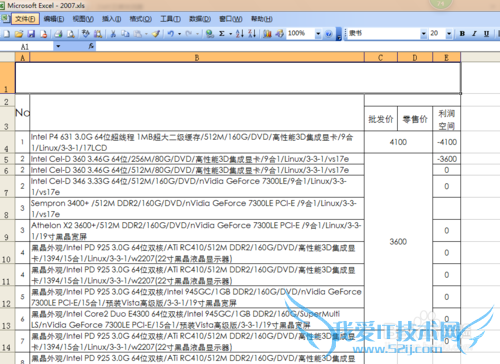The height and width of the screenshot is (364, 500).
Task: Click the Drawing toolbar icon
Action: (x=279, y=34)
